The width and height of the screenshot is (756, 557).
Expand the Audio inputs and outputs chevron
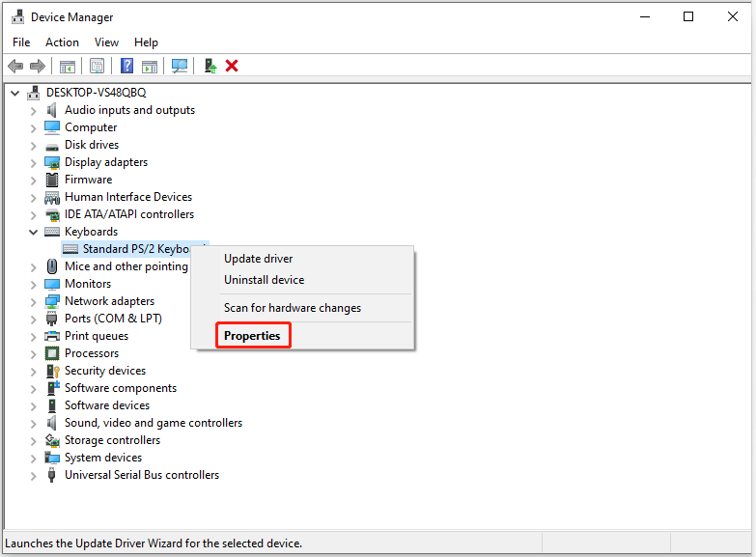(33, 111)
